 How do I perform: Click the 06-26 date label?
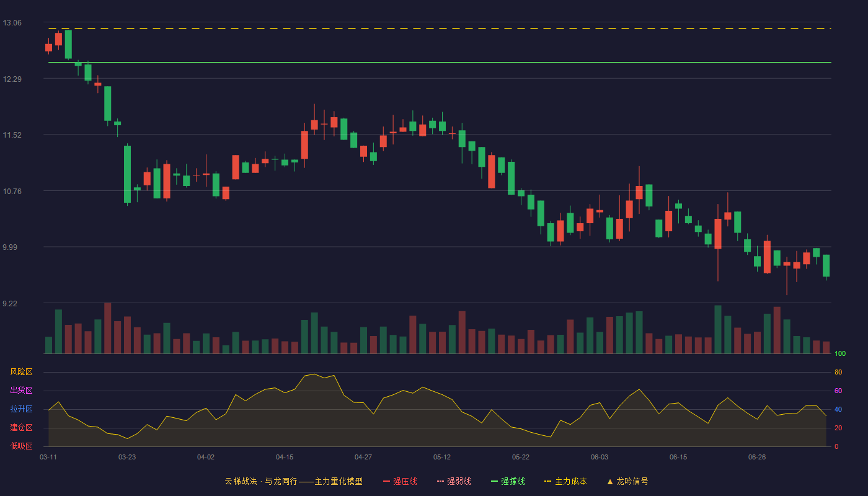point(757,457)
